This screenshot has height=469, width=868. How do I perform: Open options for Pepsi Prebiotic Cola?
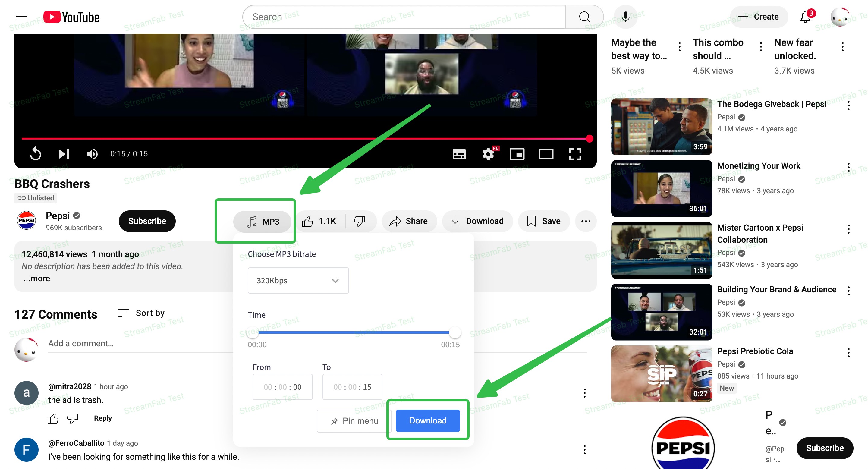[848, 353]
